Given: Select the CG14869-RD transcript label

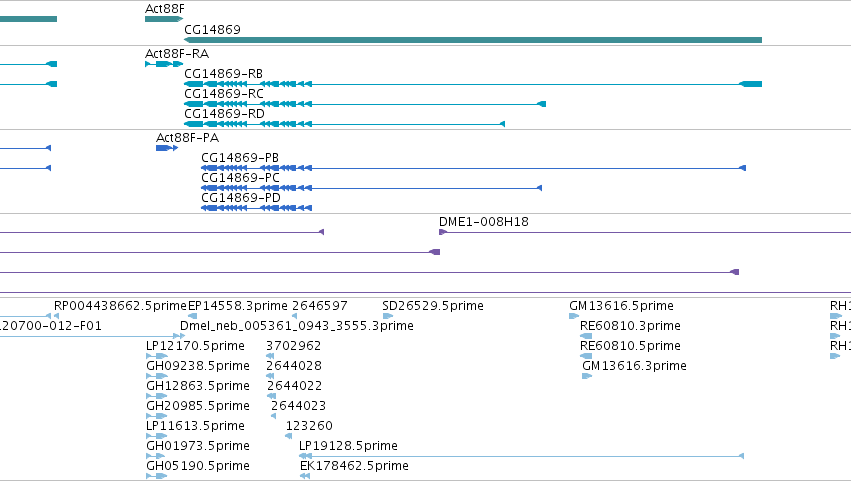Looking at the screenshot, I should click(x=224, y=113).
